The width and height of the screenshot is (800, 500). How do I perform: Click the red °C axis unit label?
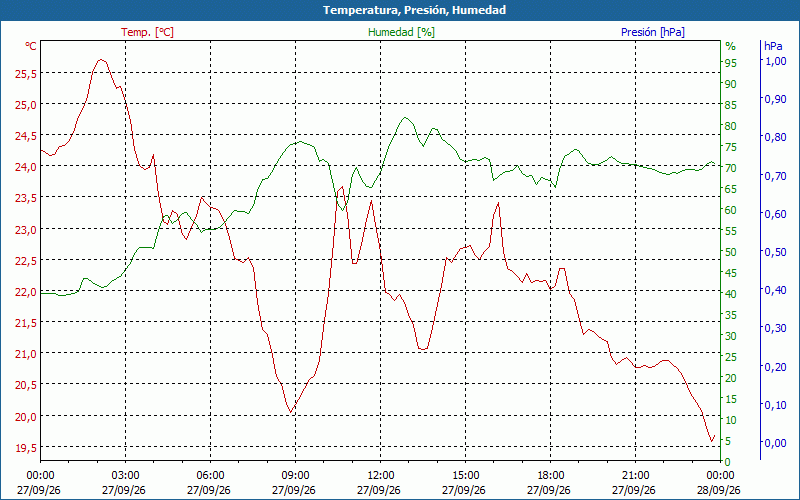point(31,46)
